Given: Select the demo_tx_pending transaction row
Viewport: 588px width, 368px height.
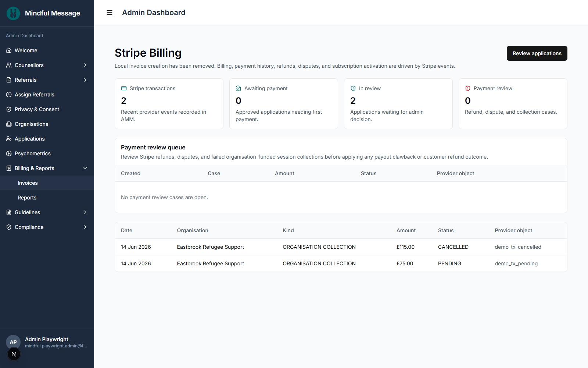Looking at the screenshot, I should (x=341, y=263).
